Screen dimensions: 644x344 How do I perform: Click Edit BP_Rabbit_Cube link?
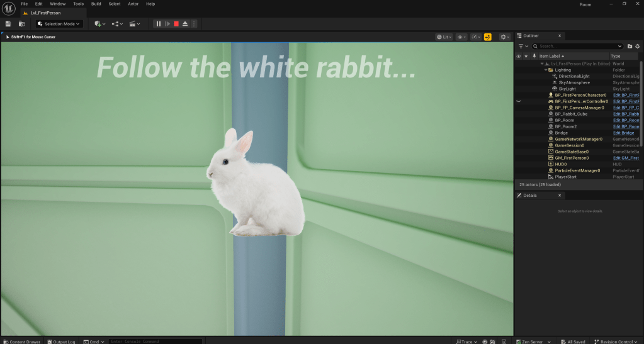626,114
